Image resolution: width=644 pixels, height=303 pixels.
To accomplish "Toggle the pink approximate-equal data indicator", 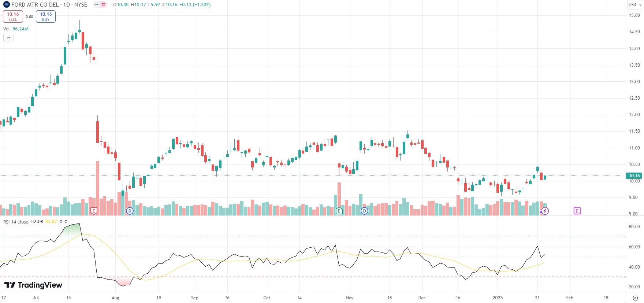I will (103, 5).
